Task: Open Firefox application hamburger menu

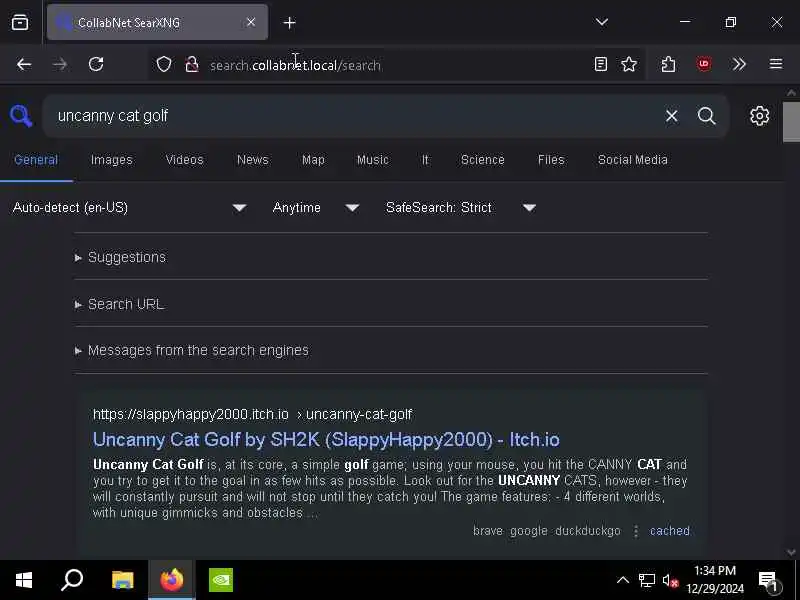Action: (x=776, y=64)
